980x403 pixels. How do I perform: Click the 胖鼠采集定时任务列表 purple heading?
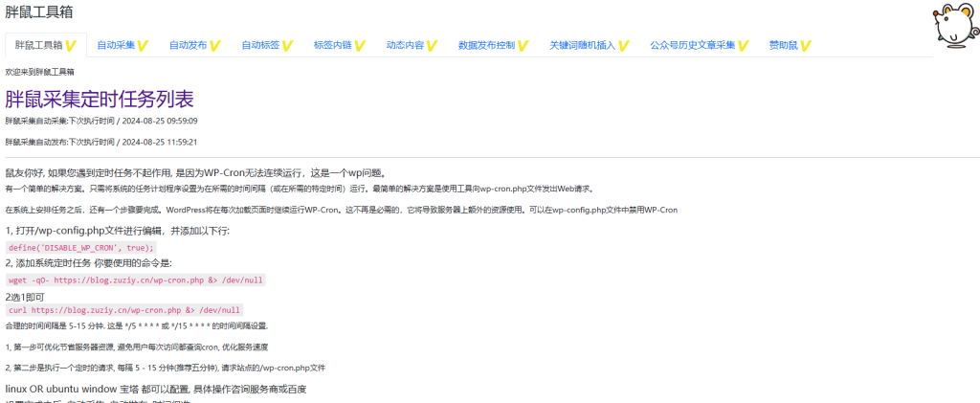pyautogui.click(x=100, y=98)
